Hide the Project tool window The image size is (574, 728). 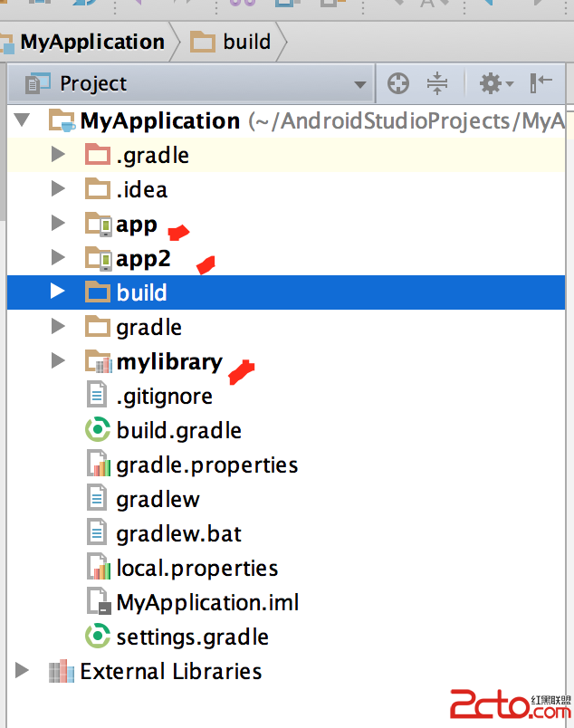tap(541, 84)
